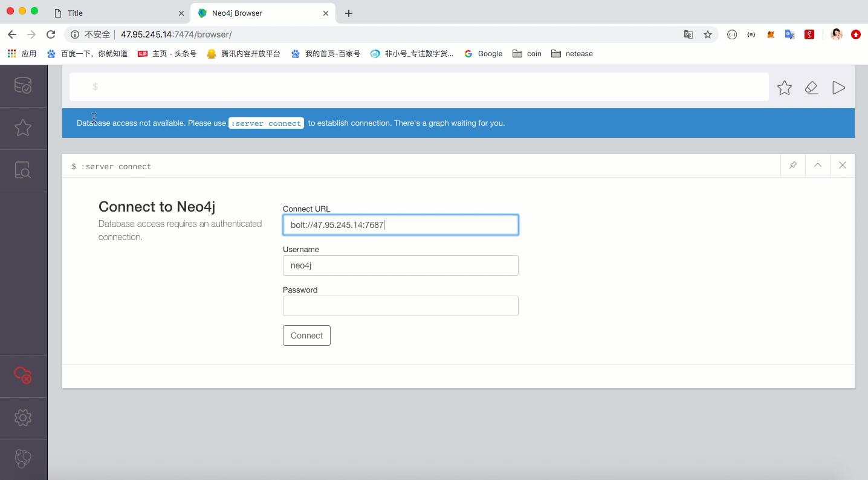
Task: Click the address bar URL
Action: 176,34
